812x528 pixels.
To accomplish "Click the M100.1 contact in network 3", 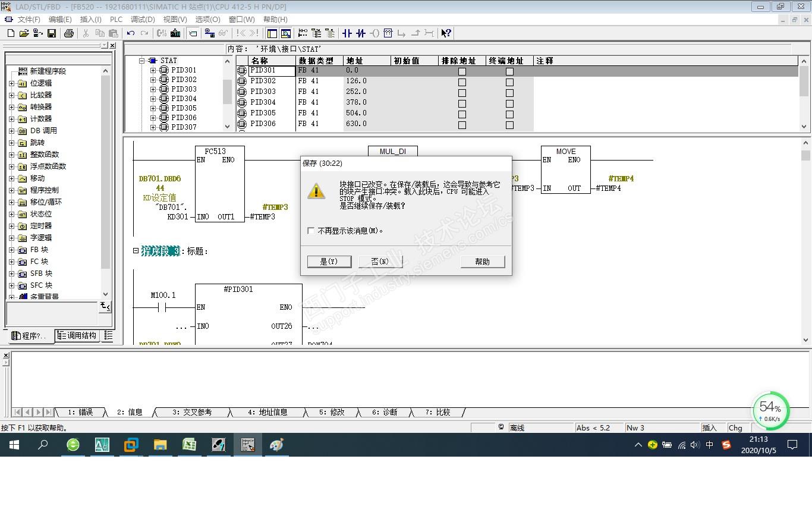I will (163, 307).
